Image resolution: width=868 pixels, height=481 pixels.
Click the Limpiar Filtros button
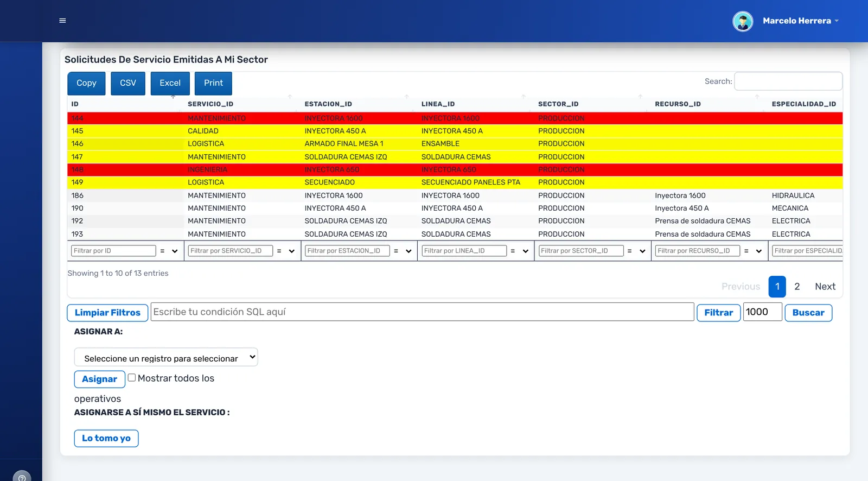tap(107, 313)
